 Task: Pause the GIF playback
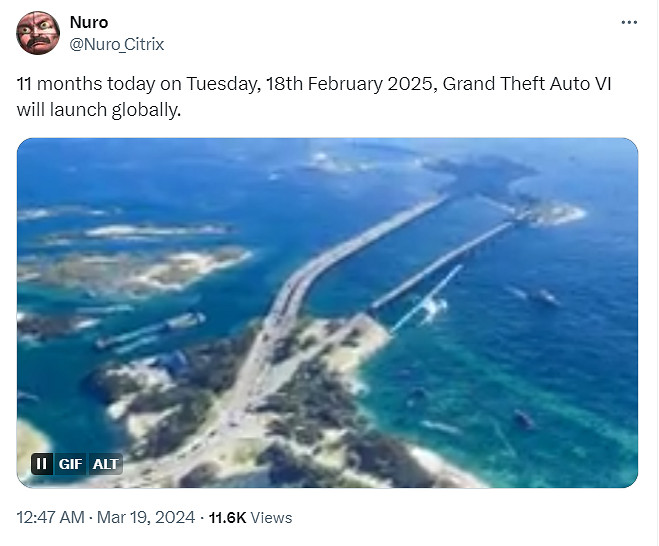(41, 464)
